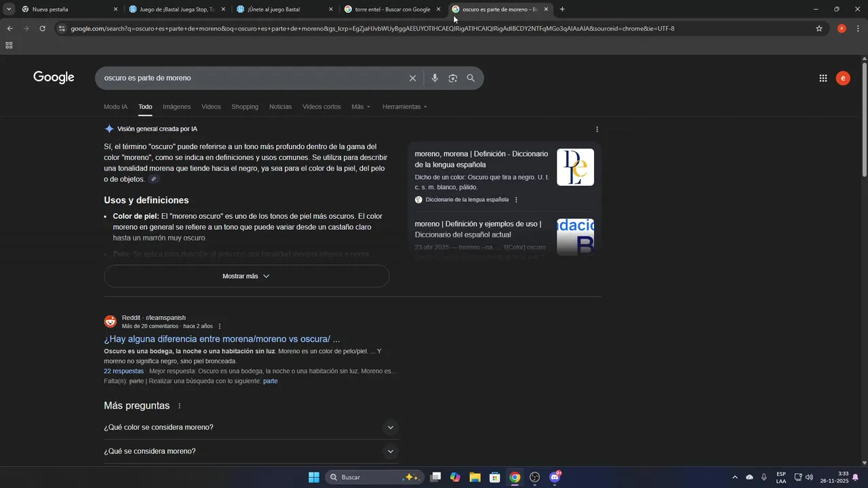Expand the Más search filters dropdown
Screen dimensions: 868x488
click(x=361, y=106)
